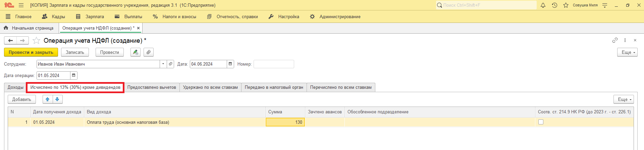This screenshot has height=150, width=644.
Task: Switch to Доходы tab
Action: point(15,87)
